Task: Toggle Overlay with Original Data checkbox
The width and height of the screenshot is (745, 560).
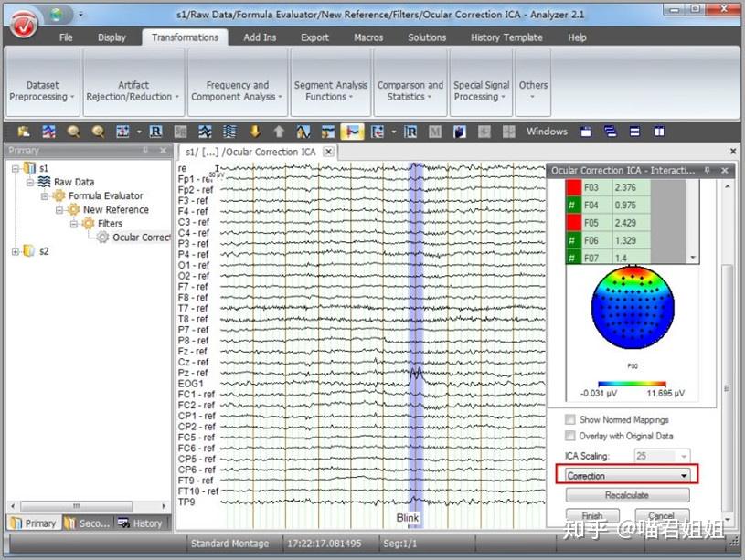Action: click(x=569, y=436)
